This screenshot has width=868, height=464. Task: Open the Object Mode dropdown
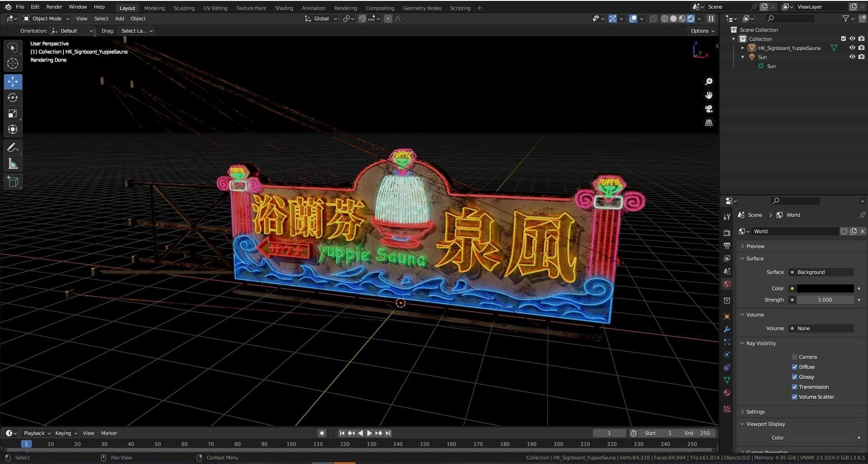click(x=46, y=19)
